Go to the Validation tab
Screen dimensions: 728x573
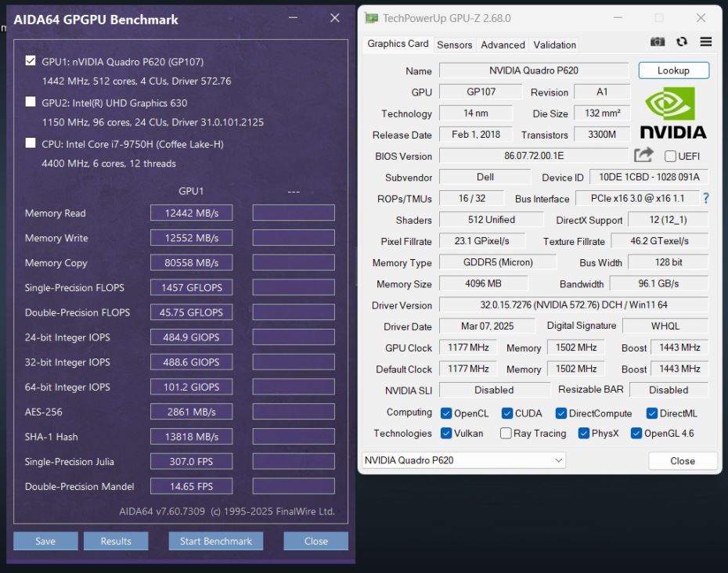[554, 45]
